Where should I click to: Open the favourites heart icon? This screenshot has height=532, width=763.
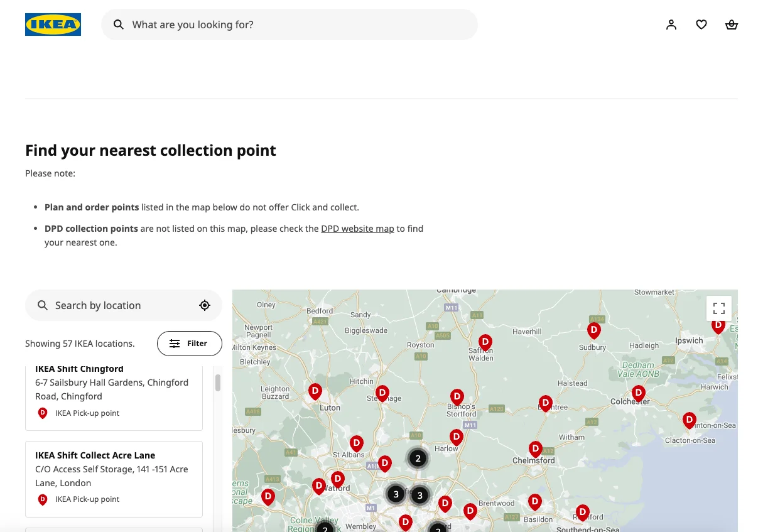(x=701, y=24)
